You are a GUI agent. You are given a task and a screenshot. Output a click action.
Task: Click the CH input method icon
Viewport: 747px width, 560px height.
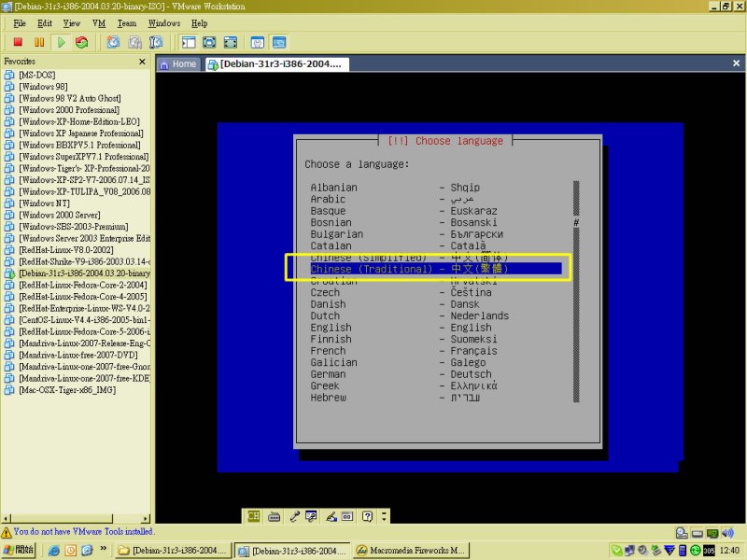[253, 516]
